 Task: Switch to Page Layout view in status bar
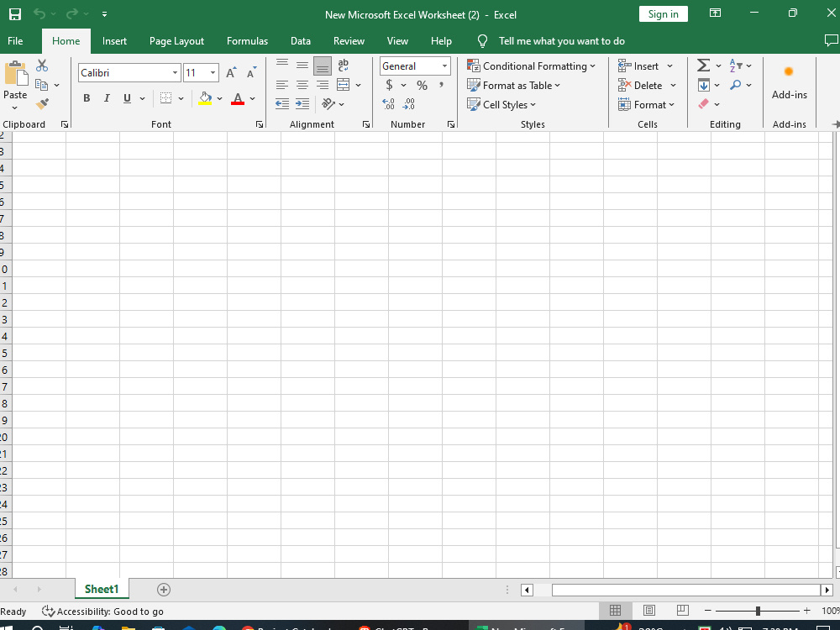[648, 610]
